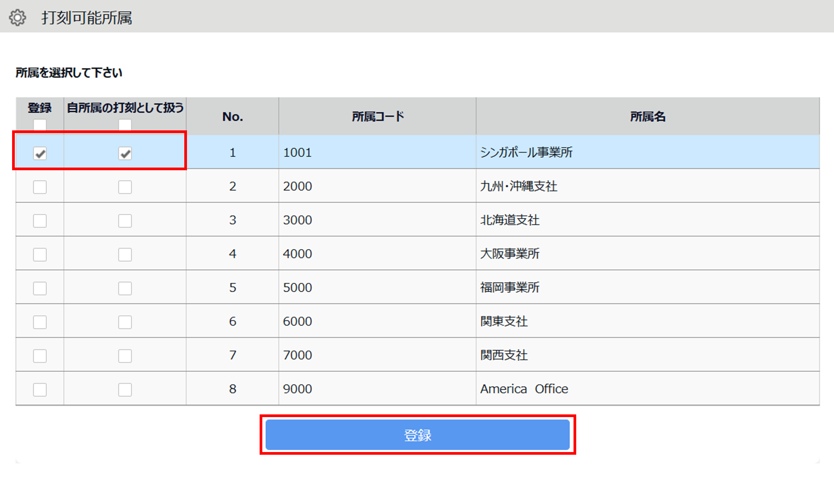The width and height of the screenshot is (834, 504).
Task: Select the America Office name cell
Action: 648,389
